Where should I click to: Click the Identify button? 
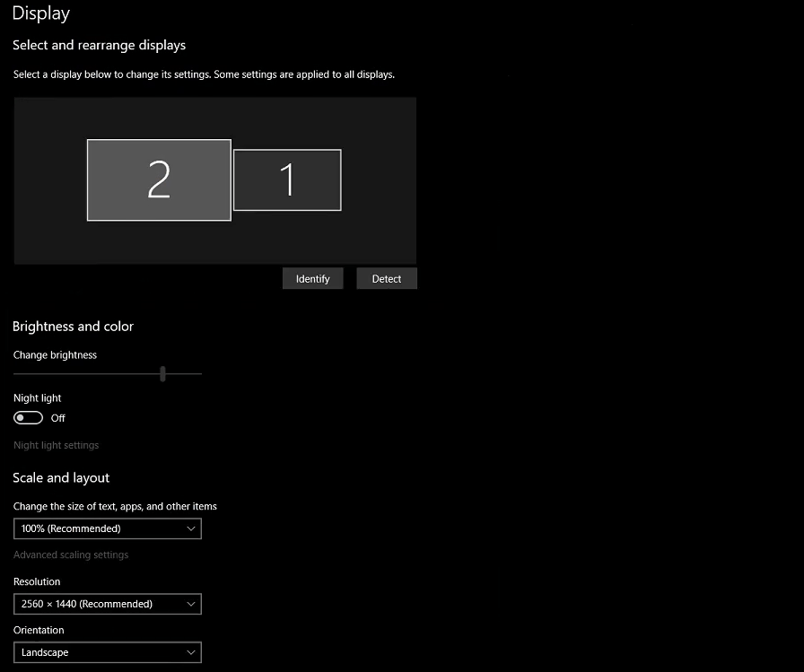(312, 278)
